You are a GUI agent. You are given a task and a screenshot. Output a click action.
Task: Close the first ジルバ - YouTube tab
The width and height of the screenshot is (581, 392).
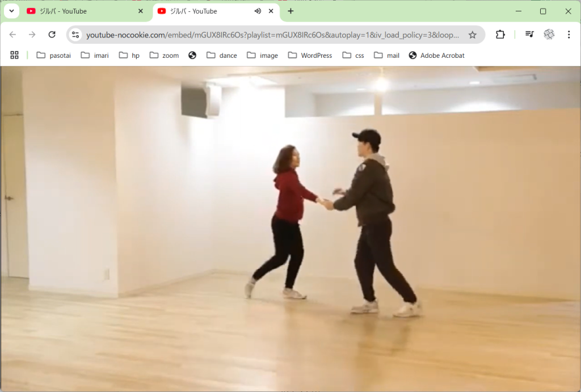click(141, 11)
